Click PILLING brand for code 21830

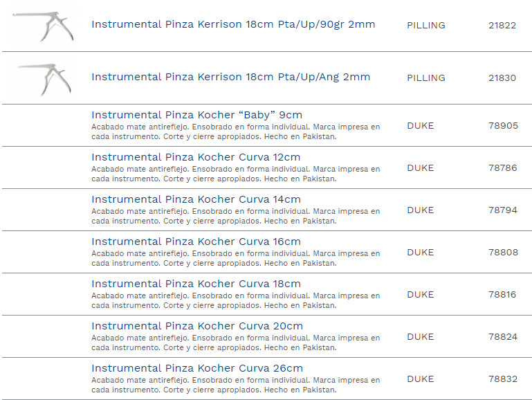(x=425, y=78)
